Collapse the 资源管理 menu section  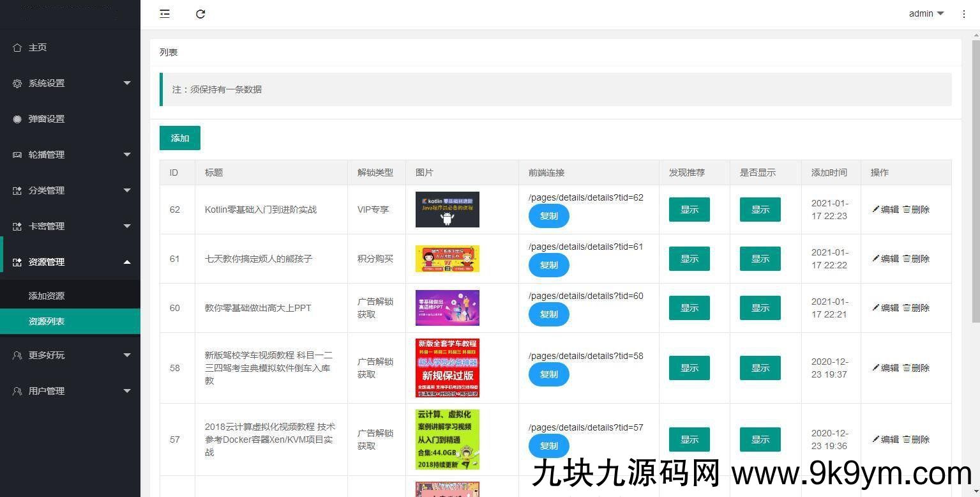126,262
